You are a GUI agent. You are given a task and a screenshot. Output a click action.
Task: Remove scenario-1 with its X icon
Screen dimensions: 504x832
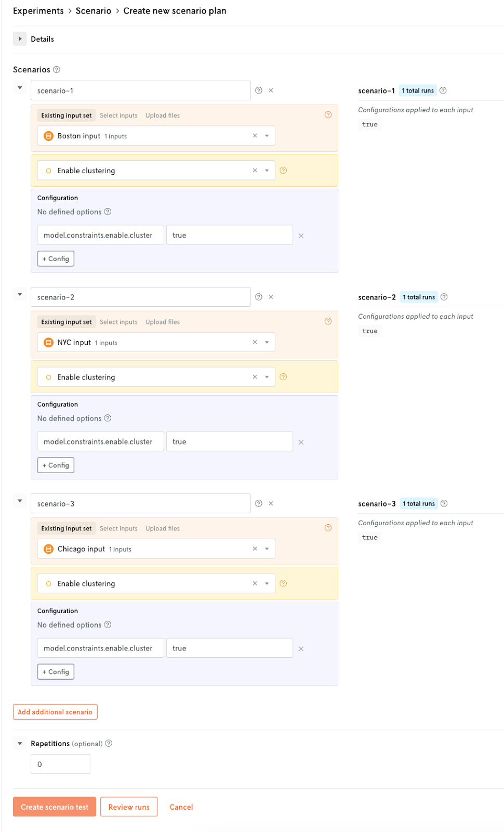coord(271,90)
